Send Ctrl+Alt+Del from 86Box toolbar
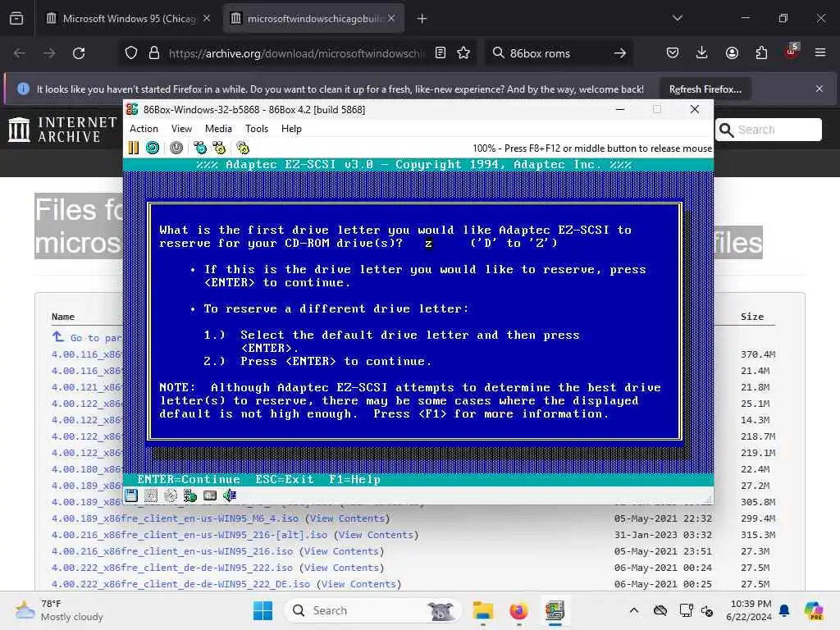The height and width of the screenshot is (630, 840). (x=200, y=148)
